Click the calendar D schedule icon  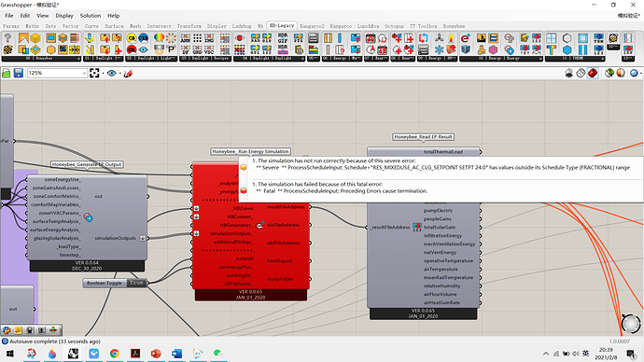coord(383,50)
